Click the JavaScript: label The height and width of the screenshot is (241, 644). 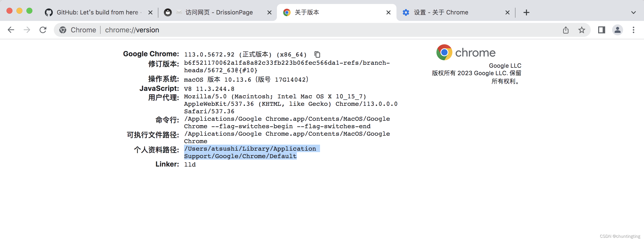click(x=159, y=88)
